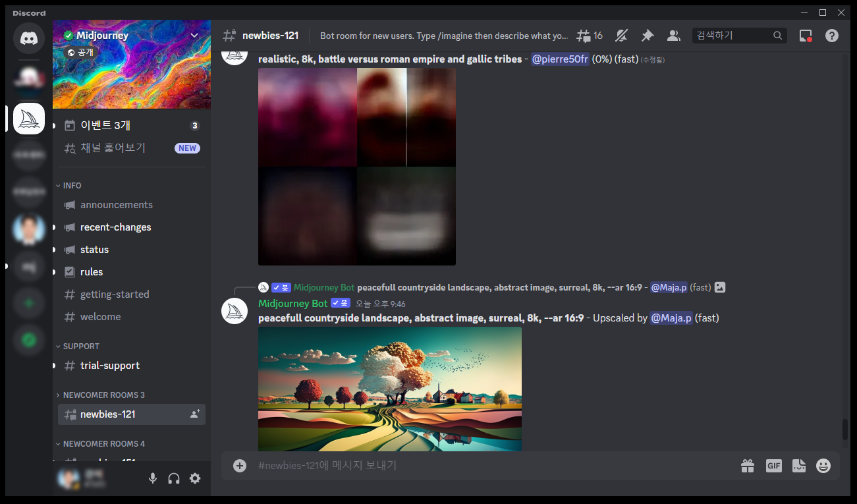Click the user avatar in bottom user panel

(x=69, y=478)
